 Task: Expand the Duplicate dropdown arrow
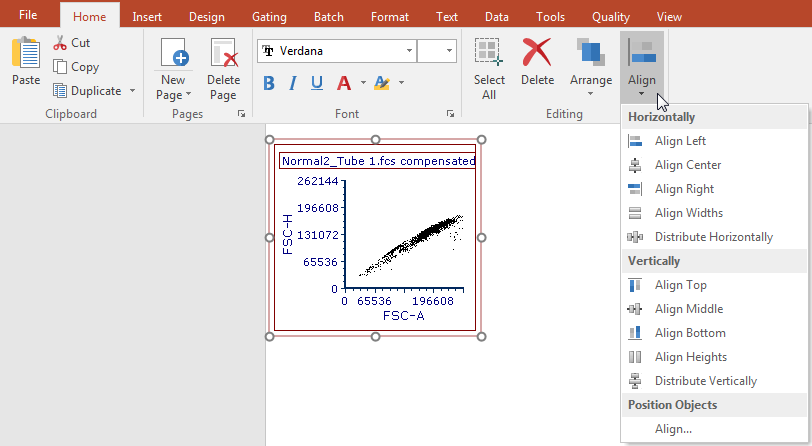pos(132,91)
